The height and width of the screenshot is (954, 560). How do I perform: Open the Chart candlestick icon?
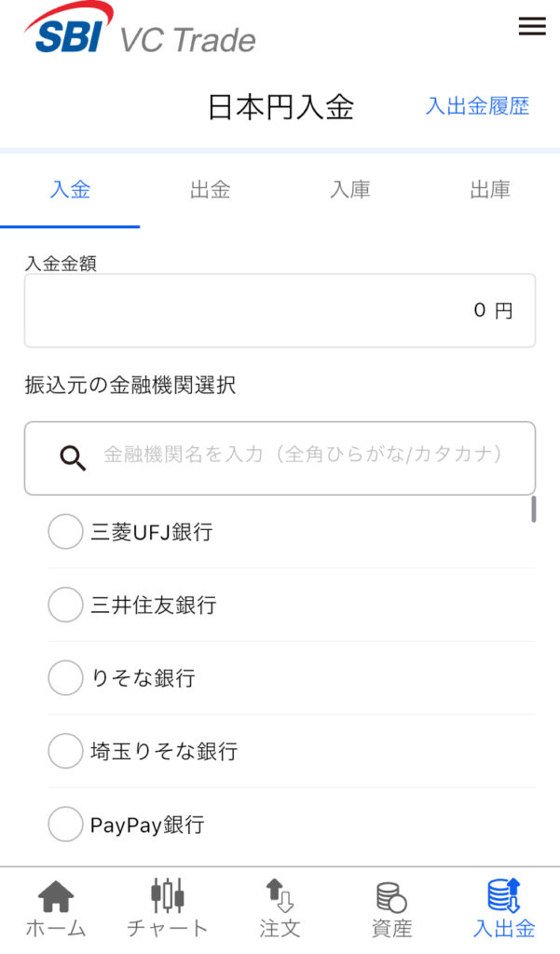click(168, 896)
